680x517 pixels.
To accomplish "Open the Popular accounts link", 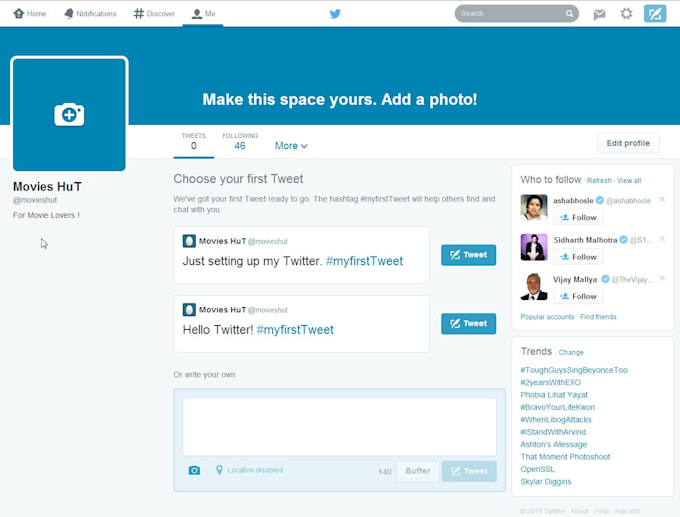I will pos(547,317).
